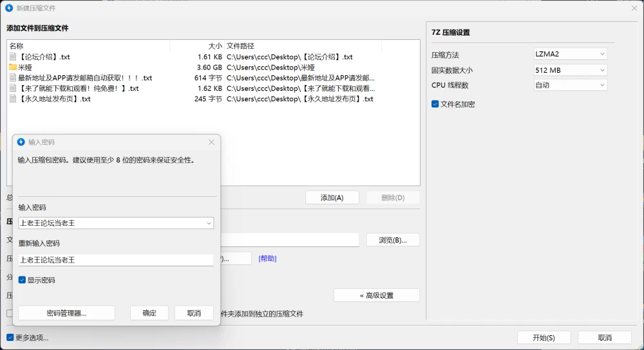Open the 密码管理器 button
The image size is (644, 350).
tap(66, 313)
